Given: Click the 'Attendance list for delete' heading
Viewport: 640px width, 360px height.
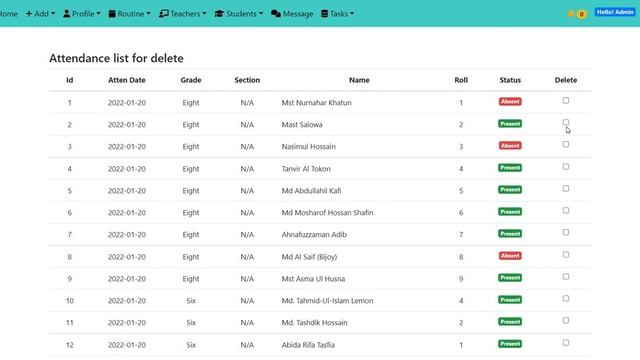Looking at the screenshot, I should (116, 58).
